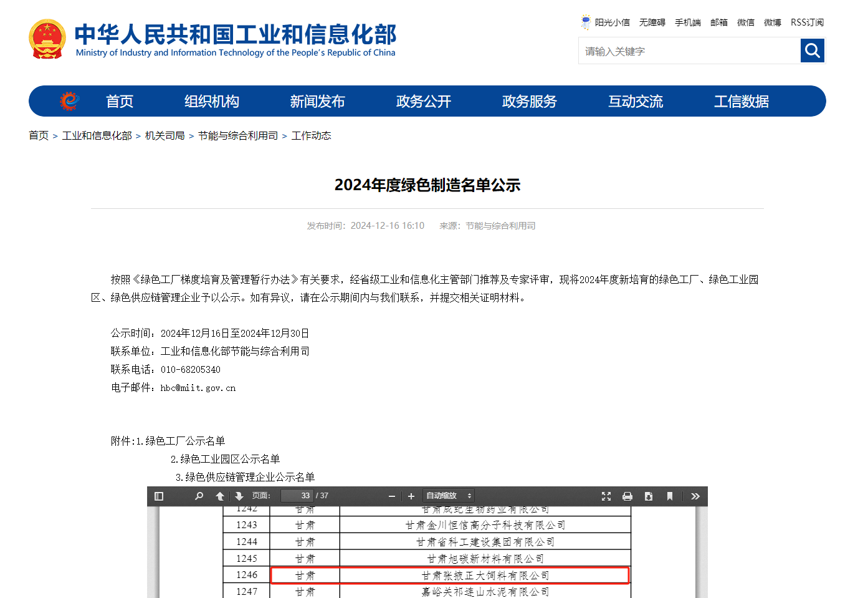Click the PDF page number field
The width and height of the screenshot is (868, 598).
tap(297, 496)
